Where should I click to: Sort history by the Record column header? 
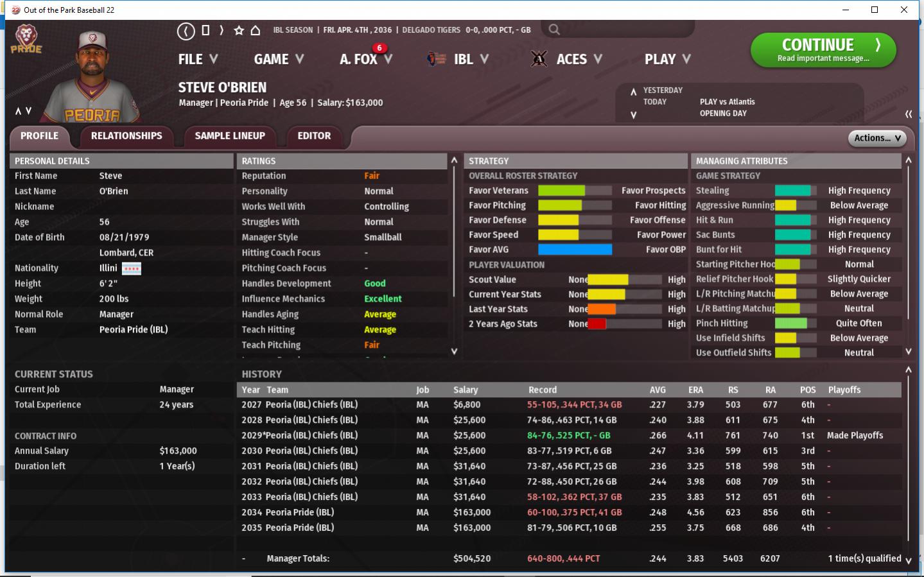pyautogui.click(x=543, y=390)
